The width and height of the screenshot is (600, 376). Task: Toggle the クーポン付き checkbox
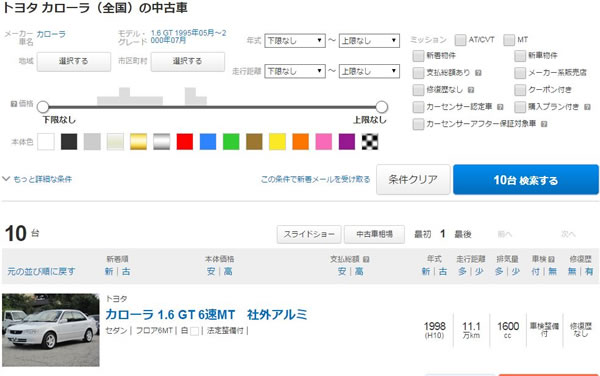coord(520,90)
